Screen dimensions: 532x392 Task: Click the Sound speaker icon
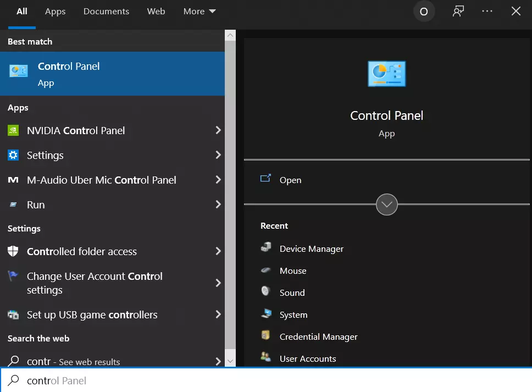pos(265,291)
